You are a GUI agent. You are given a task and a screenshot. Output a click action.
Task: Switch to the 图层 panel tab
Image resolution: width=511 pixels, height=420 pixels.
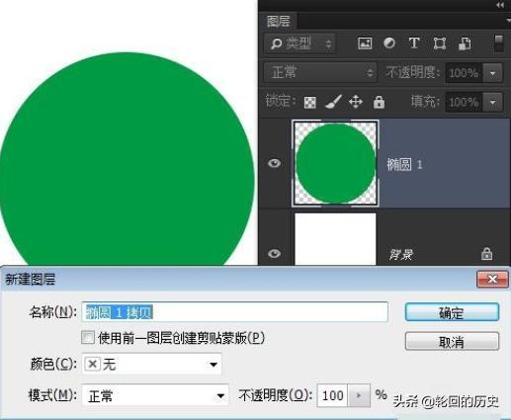(278, 22)
